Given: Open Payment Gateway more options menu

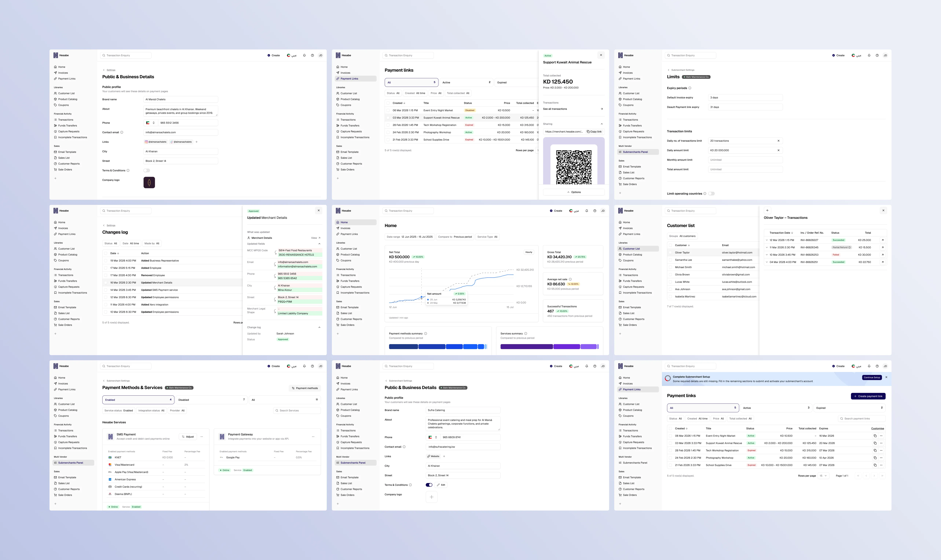Looking at the screenshot, I should tap(313, 437).
